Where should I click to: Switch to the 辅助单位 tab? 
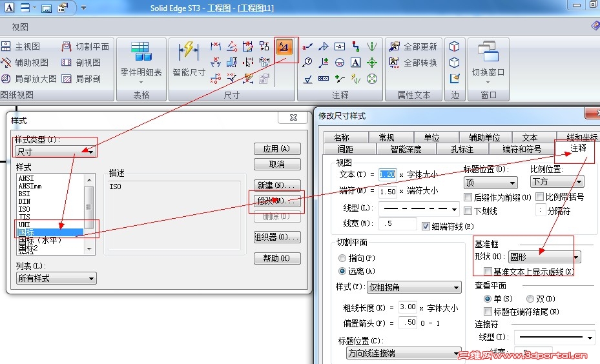tap(484, 137)
